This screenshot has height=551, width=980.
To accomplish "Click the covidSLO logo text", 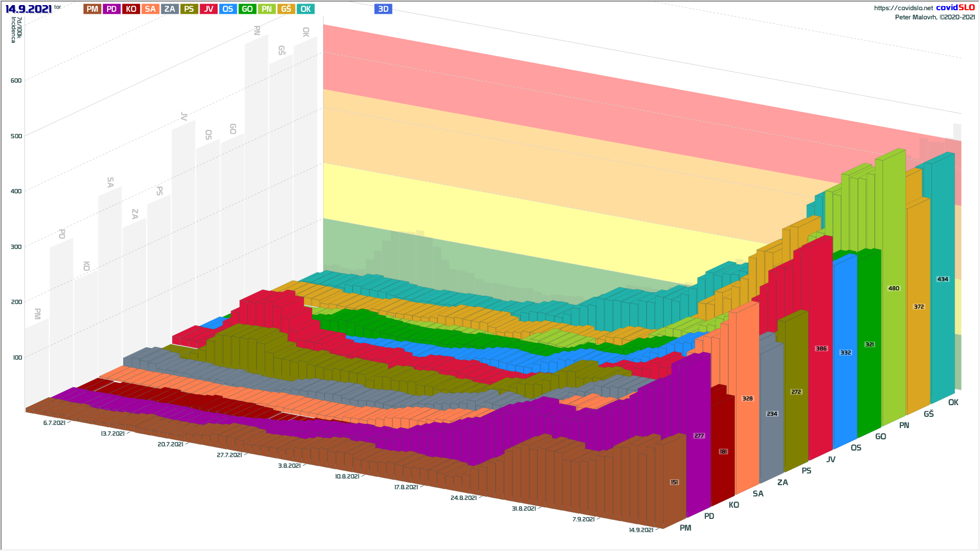I will point(955,8).
